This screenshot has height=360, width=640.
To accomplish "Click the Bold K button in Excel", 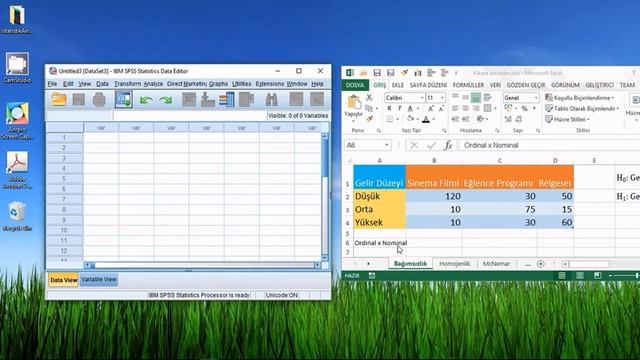I will (x=389, y=108).
